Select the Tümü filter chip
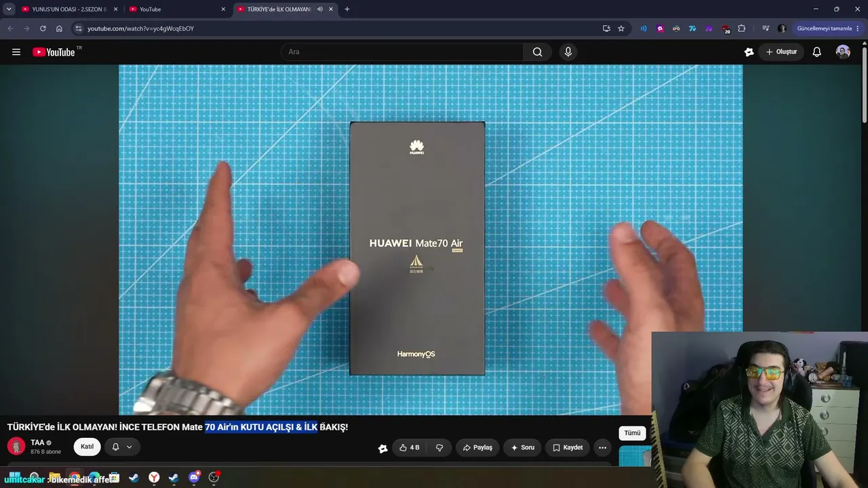Image resolution: width=868 pixels, height=488 pixels. [632, 433]
